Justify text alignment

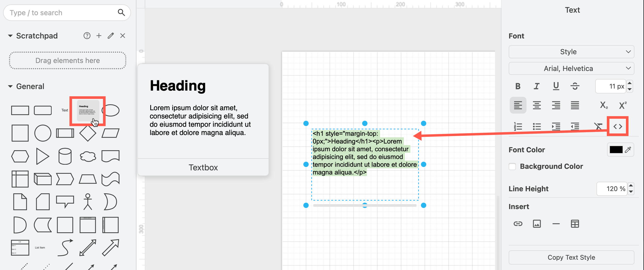575,105
